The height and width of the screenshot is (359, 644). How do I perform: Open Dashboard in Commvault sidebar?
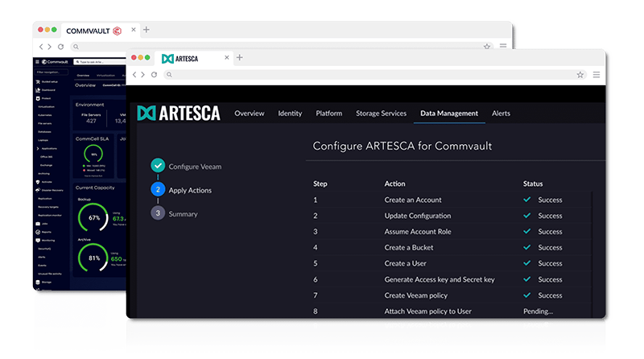click(46, 90)
